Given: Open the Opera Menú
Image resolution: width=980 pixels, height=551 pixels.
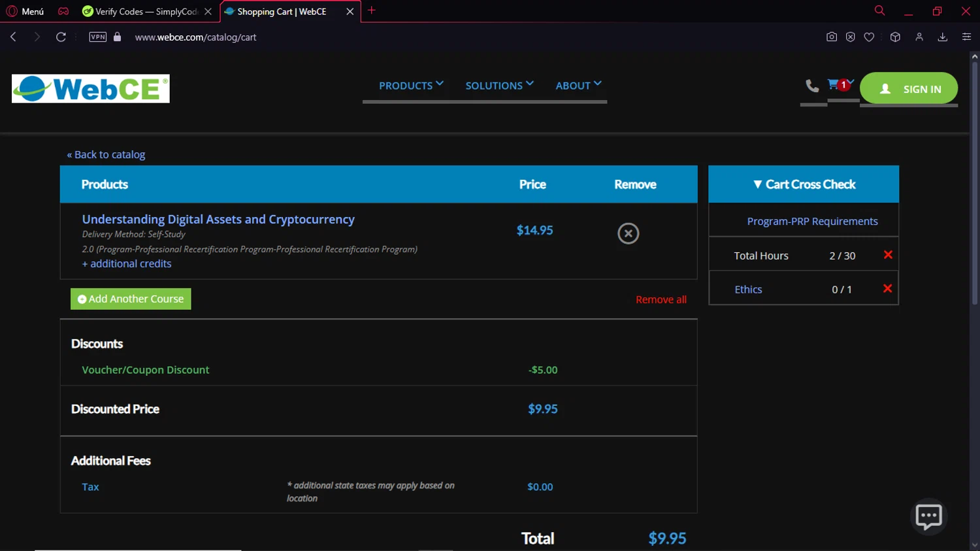Looking at the screenshot, I should click(x=25, y=12).
